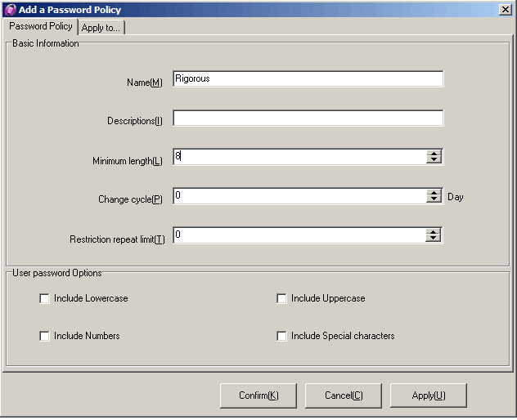
Task: Raise Restriction repeat limit using up arrow
Action: [x=434, y=231]
